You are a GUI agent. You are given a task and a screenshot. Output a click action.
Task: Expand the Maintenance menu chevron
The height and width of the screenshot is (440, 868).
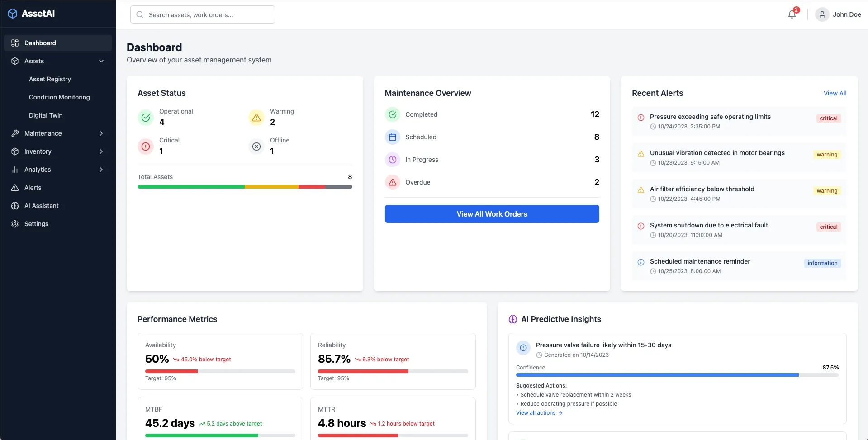pos(101,133)
